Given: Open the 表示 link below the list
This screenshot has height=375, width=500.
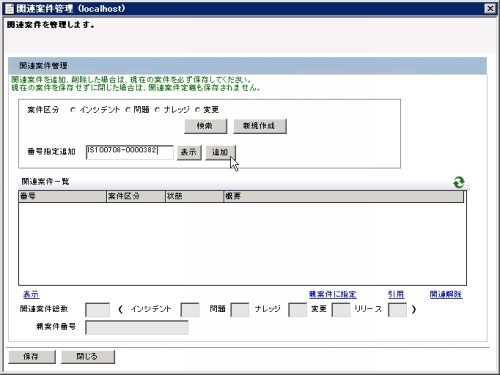Looking at the screenshot, I should (31, 294).
